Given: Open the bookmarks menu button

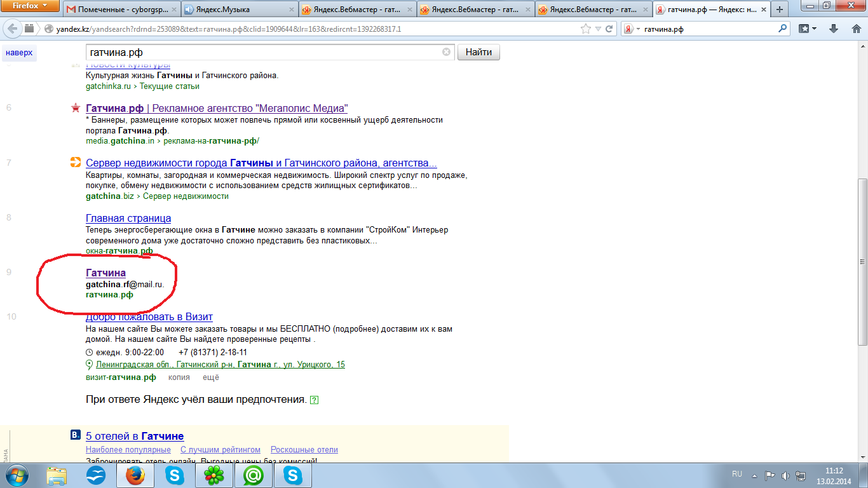Looking at the screenshot, I should pos(808,29).
